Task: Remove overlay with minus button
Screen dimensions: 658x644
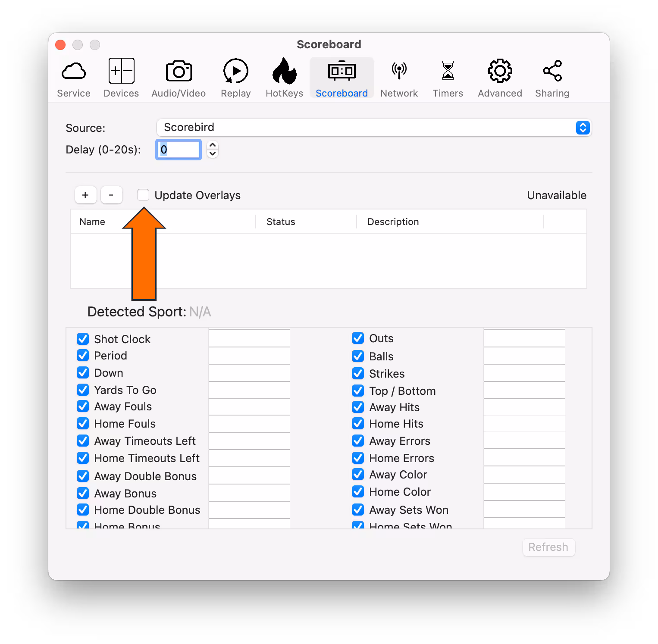Action: tap(111, 195)
